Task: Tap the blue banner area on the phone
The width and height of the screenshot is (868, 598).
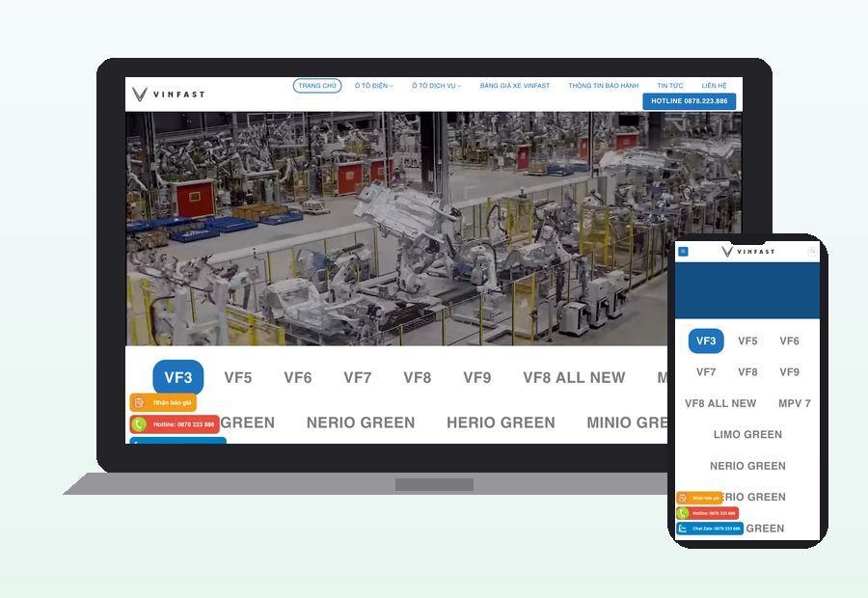Action: point(747,290)
